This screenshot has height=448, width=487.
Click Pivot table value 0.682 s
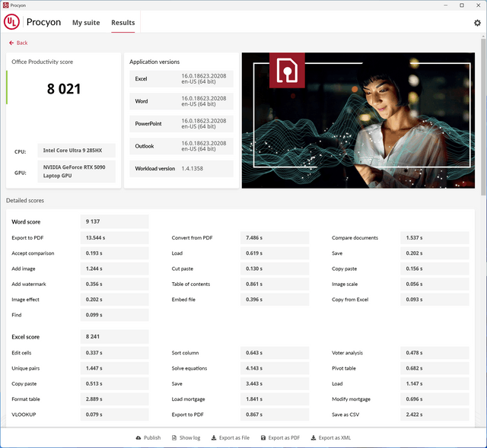click(x=434, y=368)
